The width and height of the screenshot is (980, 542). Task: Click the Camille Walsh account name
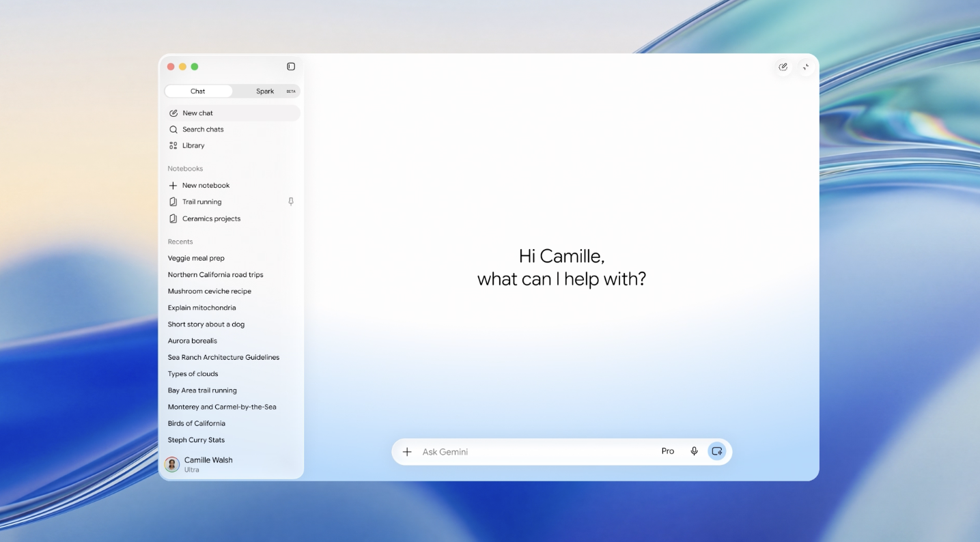coord(208,460)
